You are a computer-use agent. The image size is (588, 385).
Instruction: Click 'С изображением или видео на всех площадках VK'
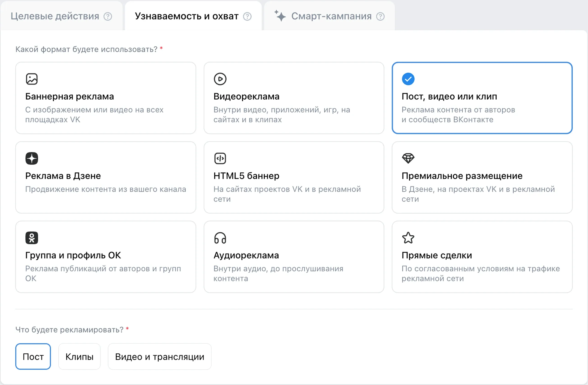(x=94, y=115)
